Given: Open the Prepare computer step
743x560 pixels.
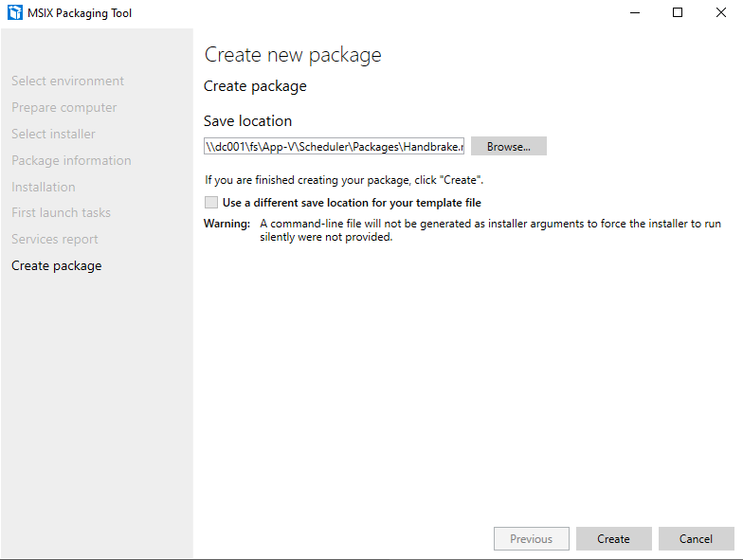Looking at the screenshot, I should [x=64, y=108].
